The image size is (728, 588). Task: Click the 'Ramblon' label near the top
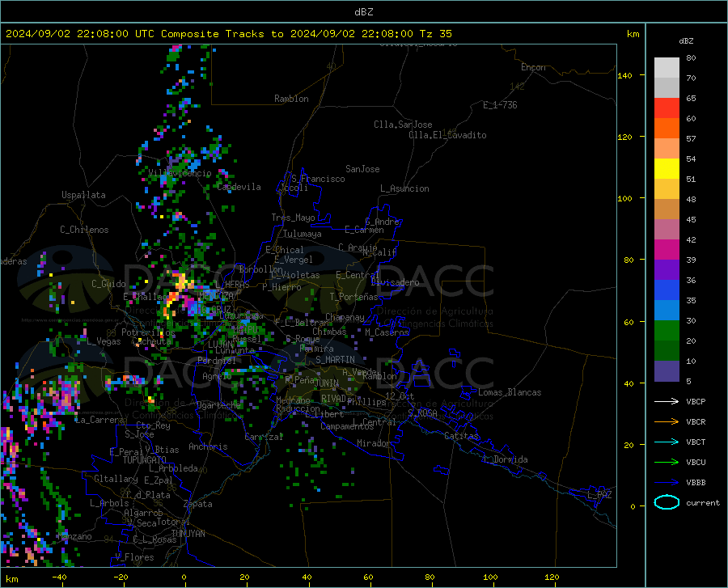(291, 99)
